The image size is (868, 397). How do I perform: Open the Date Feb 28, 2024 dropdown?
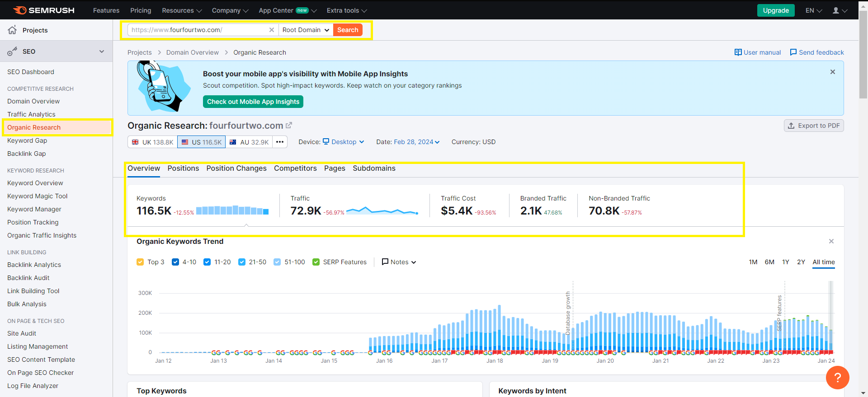416,142
